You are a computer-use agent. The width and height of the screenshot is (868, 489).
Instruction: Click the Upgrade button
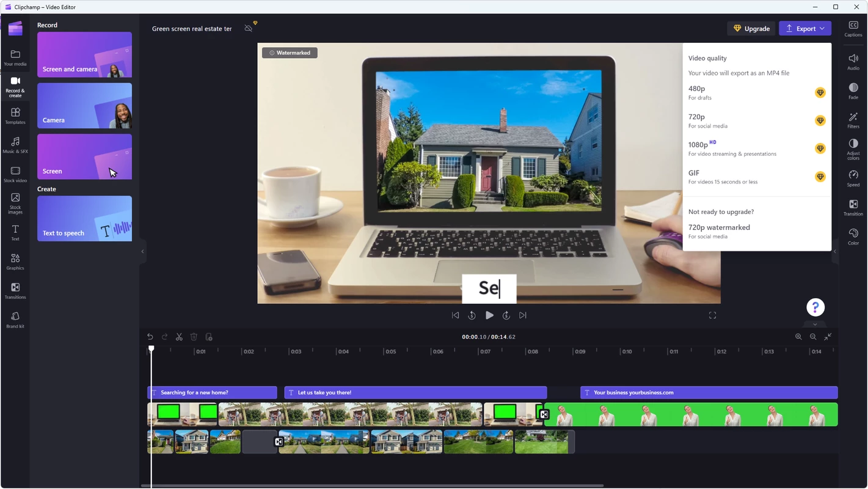[x=751, y=29]
